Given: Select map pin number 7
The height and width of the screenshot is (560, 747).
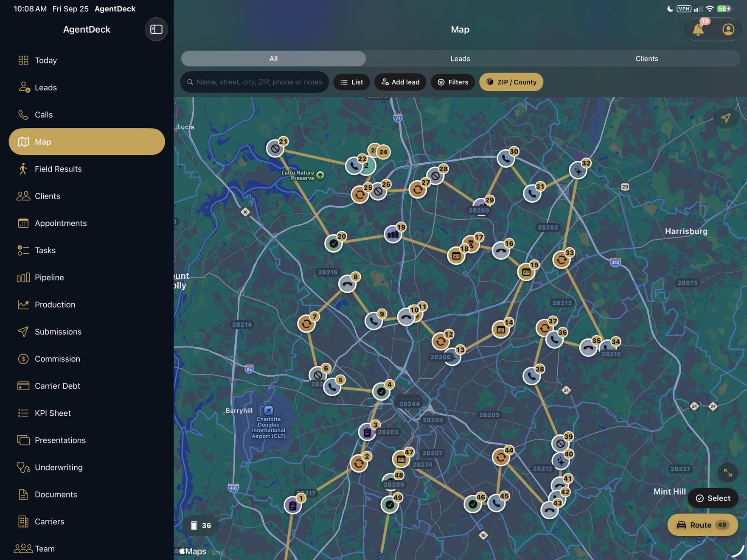Looking at the screenshot, I should [306, 324].
